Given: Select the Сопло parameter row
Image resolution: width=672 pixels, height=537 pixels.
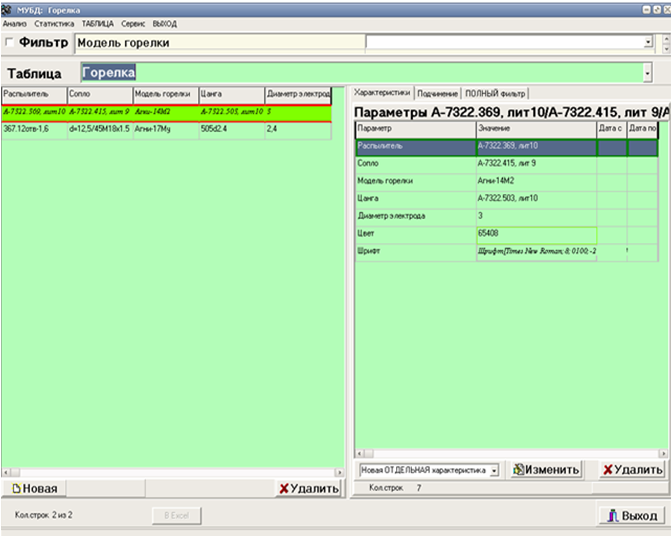Looking at the screenshot, I should pyautogui.click(x=507, y=164).
